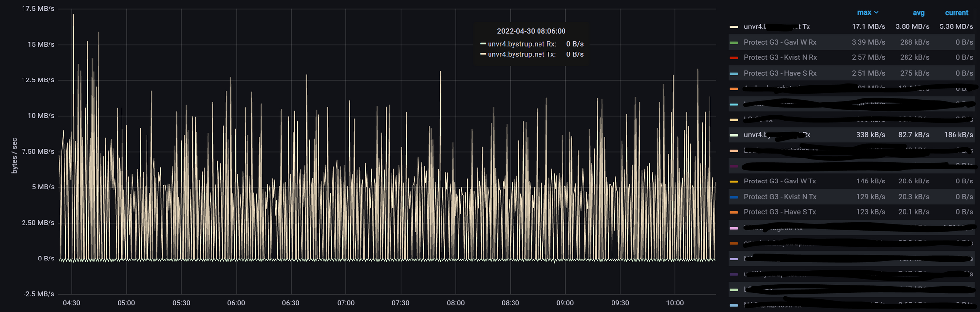Click yellow swatch of Protect G3 - Gavl W Tx
980x312 pixels.
point(734,182)
